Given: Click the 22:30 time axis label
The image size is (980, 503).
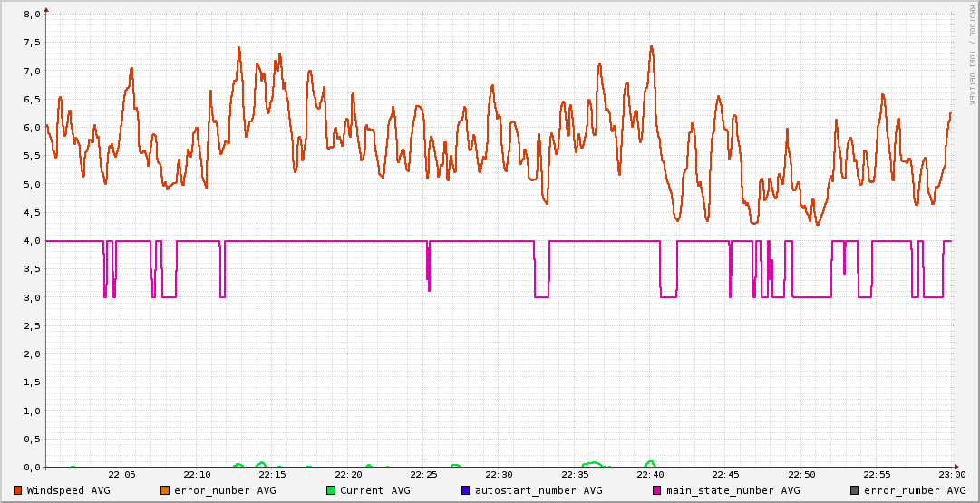Looking at the screenshot, I should (x=500, y=474).
